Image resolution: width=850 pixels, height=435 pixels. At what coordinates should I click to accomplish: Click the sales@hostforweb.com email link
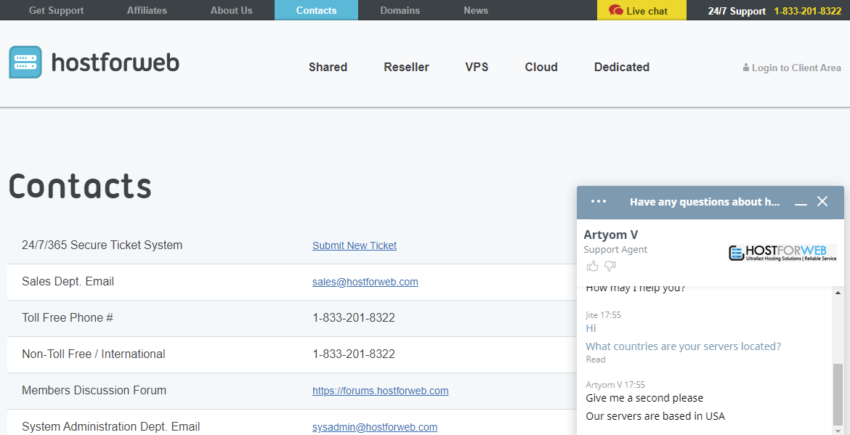click(365, 282)
